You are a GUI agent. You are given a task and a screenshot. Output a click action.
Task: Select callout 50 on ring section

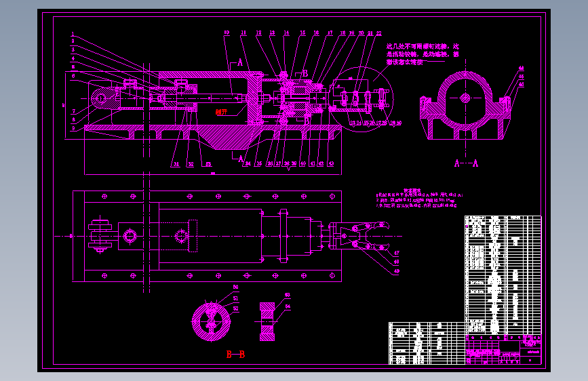pos(235,287)
